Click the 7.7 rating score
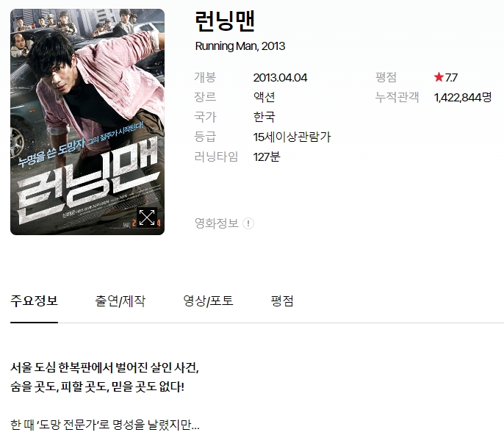The height and width of the screenshot is (435, 504). (x=451, y=77)
